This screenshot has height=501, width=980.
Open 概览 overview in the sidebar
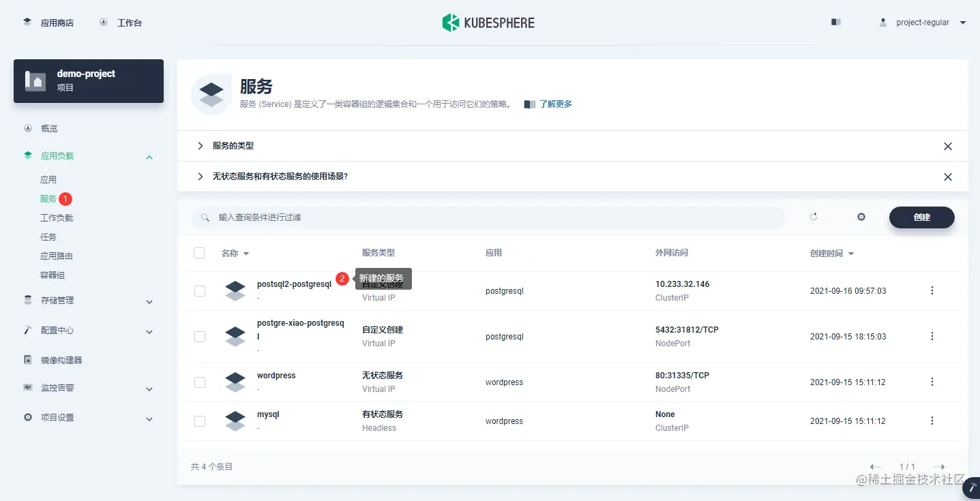[x=48, y=128]
